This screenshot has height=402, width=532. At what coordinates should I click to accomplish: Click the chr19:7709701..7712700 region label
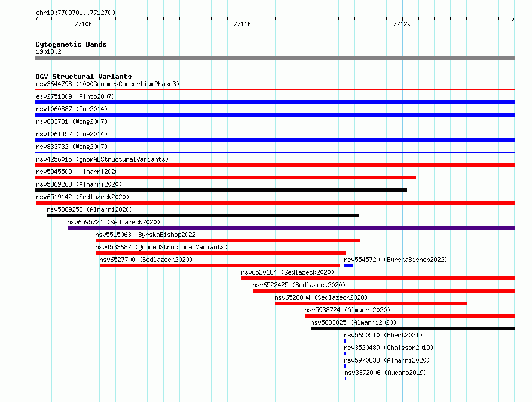click(x=75, y=13)
